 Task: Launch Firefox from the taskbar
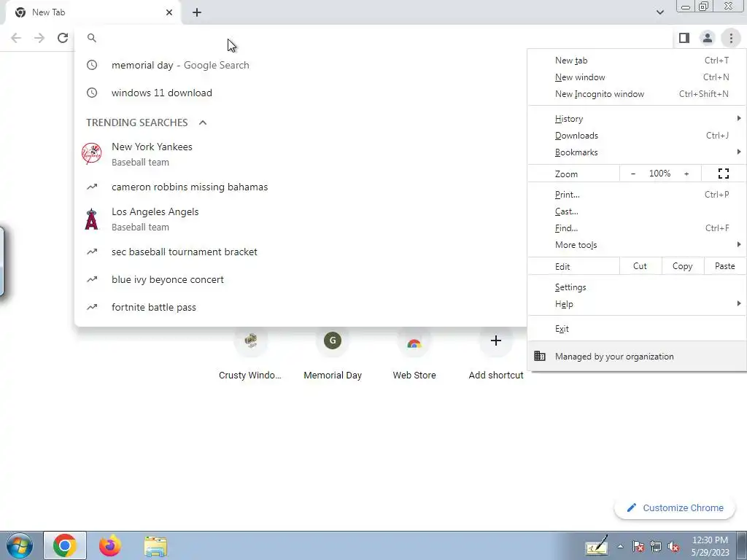pos(110,545)
